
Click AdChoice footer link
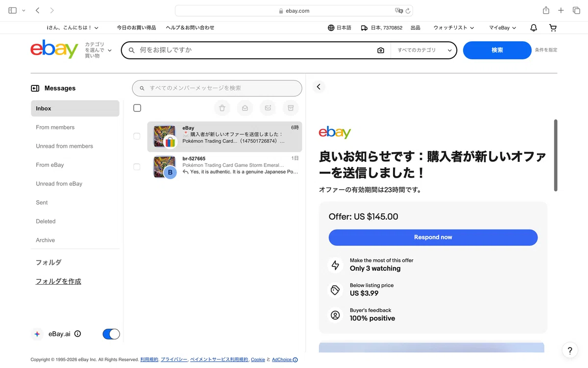pyautogui.click(x=285, y=360)
